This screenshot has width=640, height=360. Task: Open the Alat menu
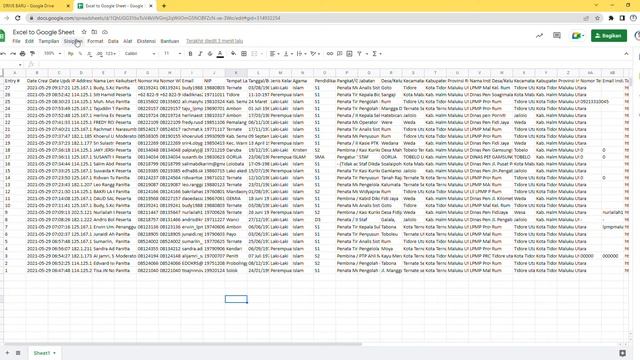[x=128, y=41]
